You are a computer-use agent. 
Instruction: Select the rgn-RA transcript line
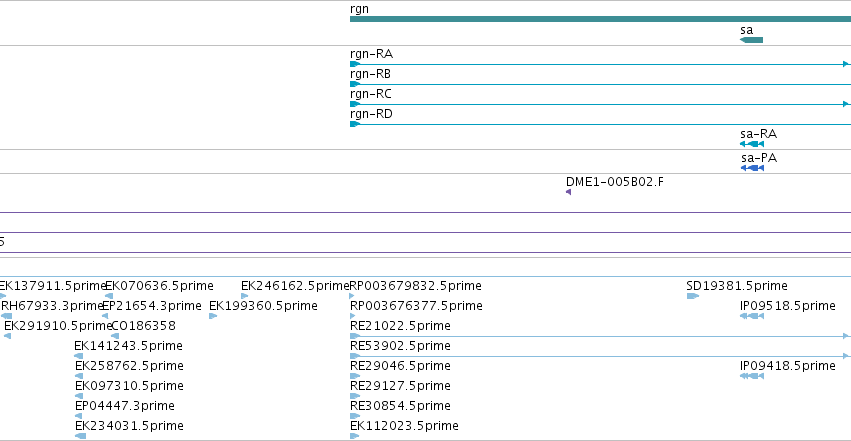pos(600,64)
